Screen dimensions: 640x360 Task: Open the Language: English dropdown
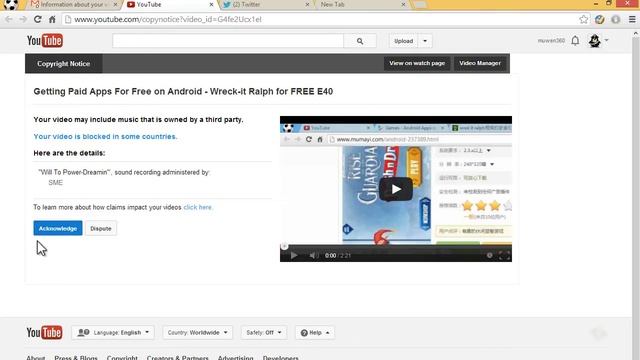coord(113,333)
